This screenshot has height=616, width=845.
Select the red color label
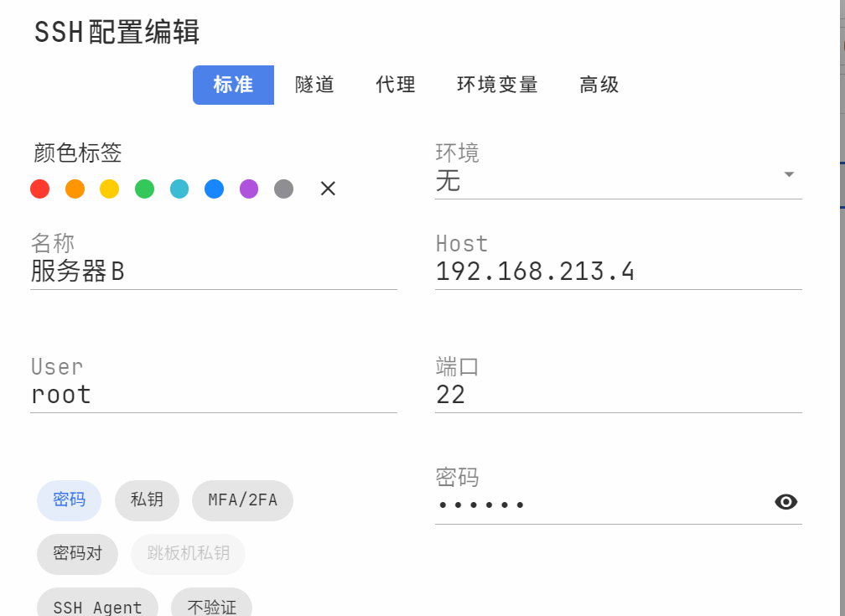39,189
